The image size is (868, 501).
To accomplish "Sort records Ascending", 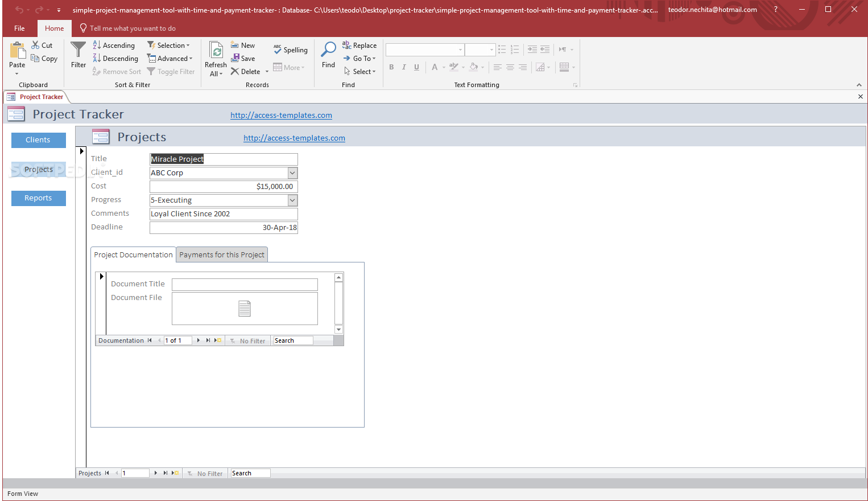I will [x=114, y=45].
